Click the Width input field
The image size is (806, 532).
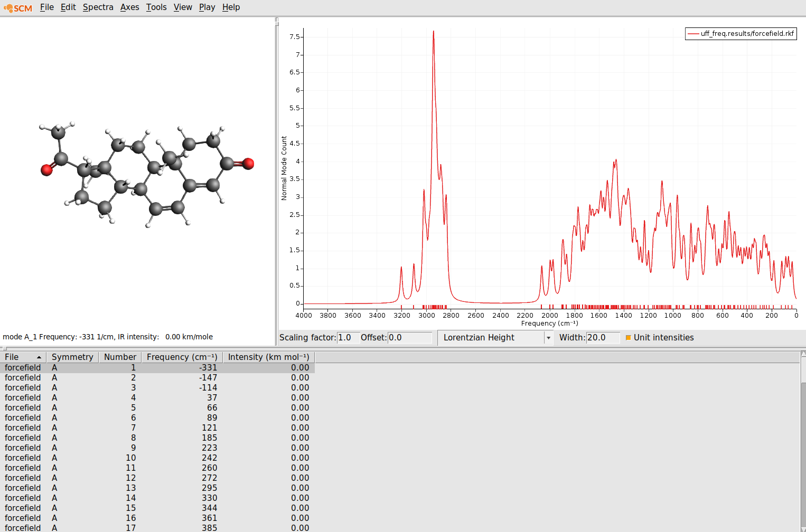pos(603,338)
